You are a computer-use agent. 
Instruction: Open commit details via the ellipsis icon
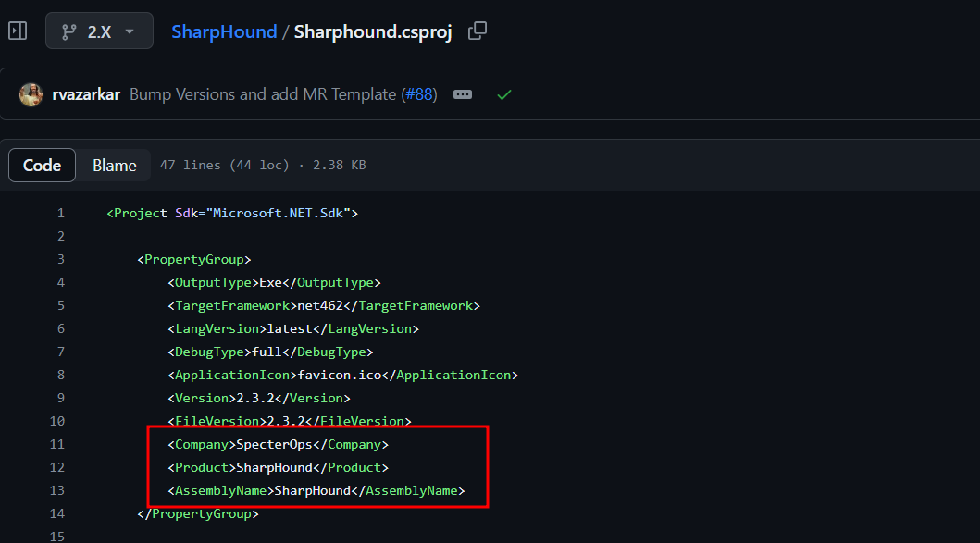tap(462, 93)
